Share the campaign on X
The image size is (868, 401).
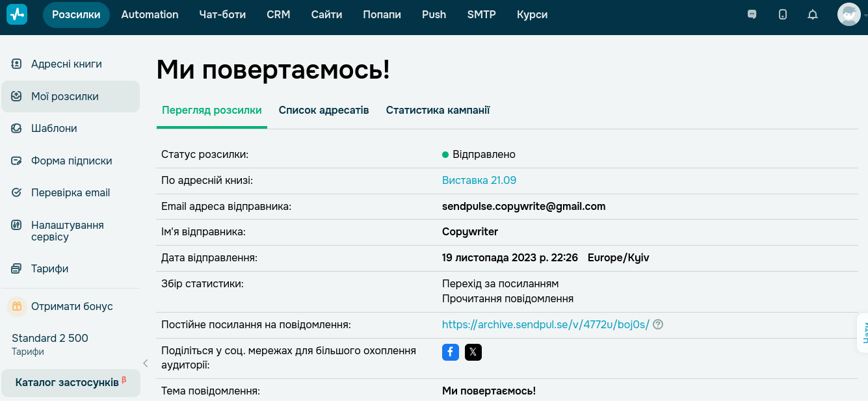point(473,352)
